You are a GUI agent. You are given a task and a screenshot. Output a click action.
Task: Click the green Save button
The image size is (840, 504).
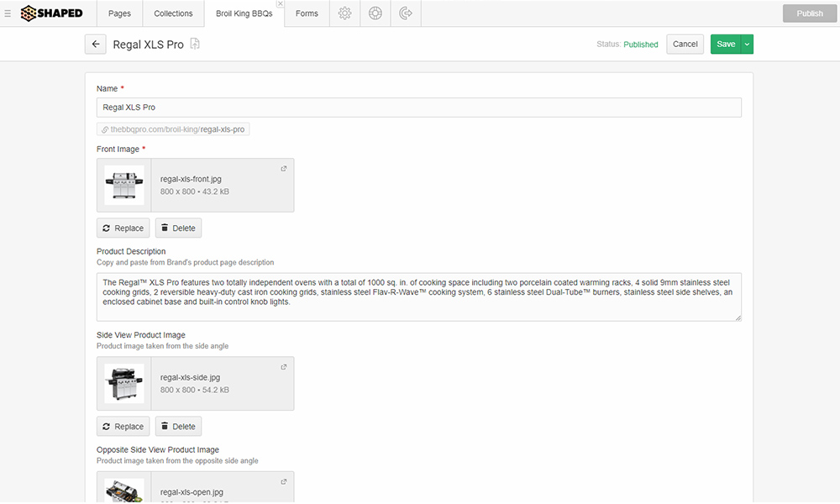coord(726,45)
